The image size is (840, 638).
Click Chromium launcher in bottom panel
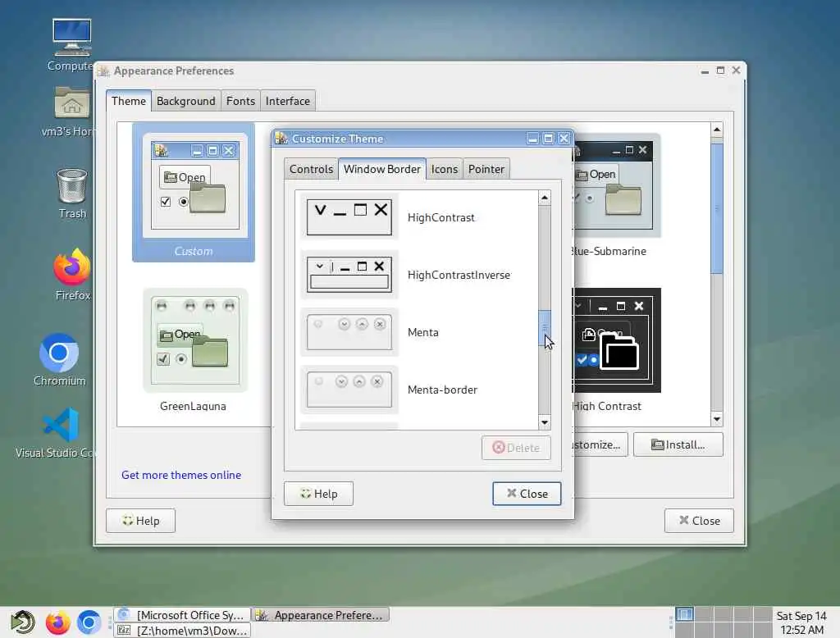(x=89, y=622)
